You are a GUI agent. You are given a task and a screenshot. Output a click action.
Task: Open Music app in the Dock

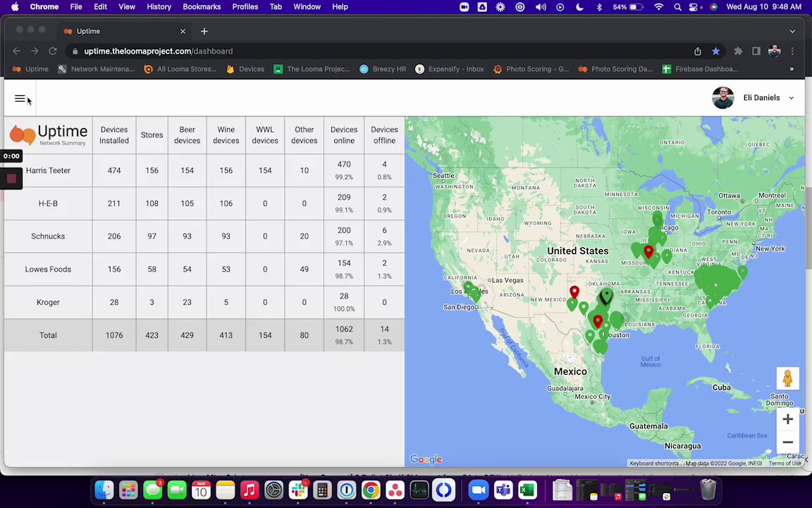(x=250, y=490)
